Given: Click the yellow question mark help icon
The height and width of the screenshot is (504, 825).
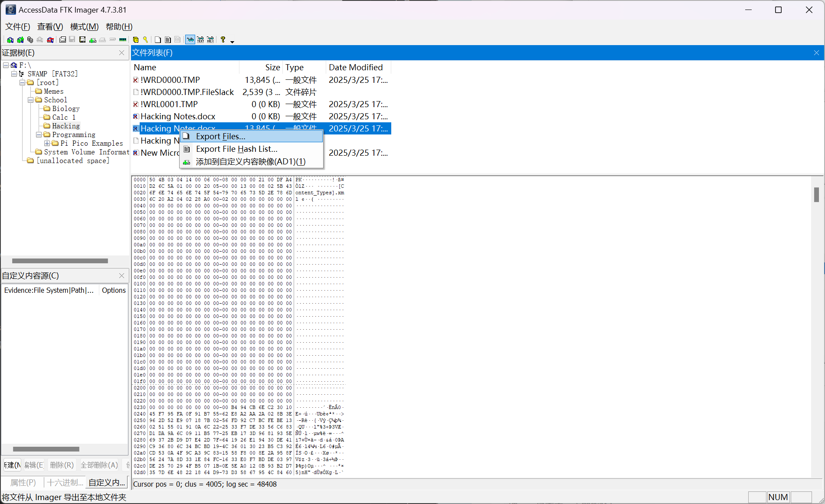Looking at the screenshot, I should click(x=223, y=40).
